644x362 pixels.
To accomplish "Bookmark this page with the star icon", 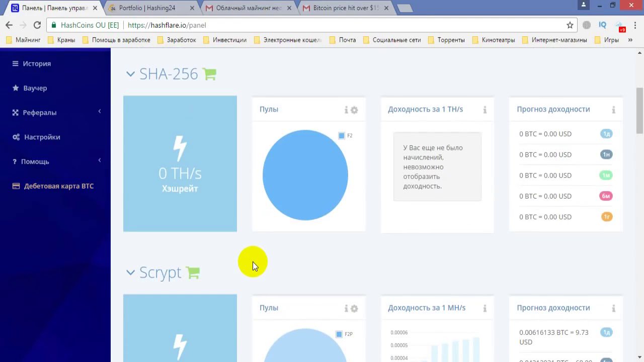I will point(570,25).
